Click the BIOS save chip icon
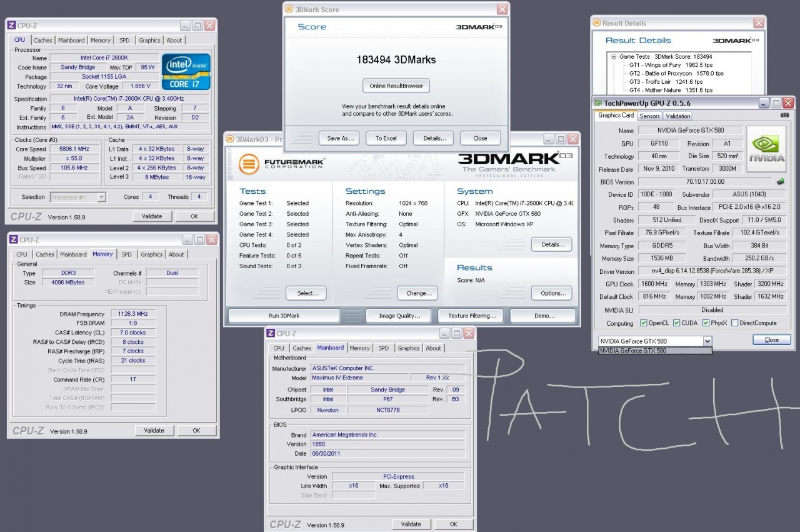The height and width of the screenshot is (532, 800). coord(780,182)
